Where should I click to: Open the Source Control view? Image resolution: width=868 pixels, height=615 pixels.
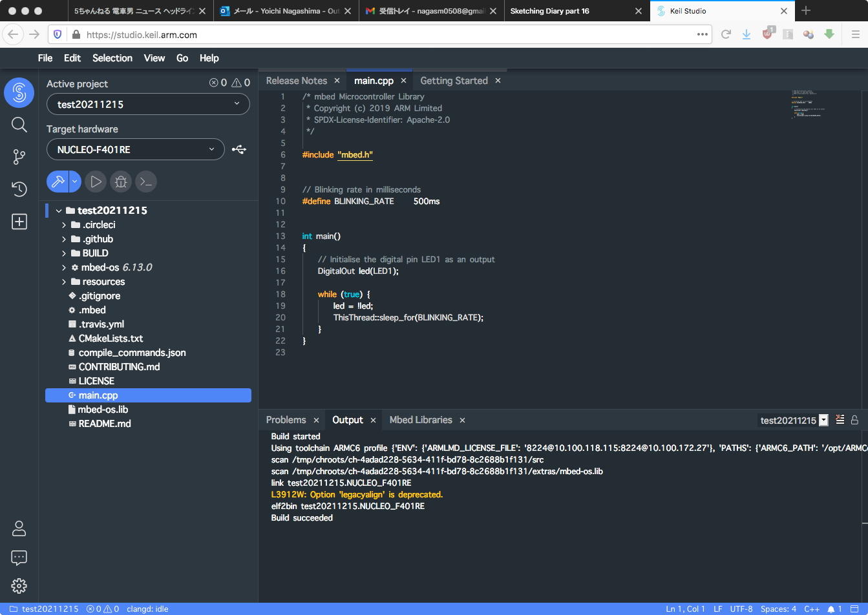click(19, 157)
